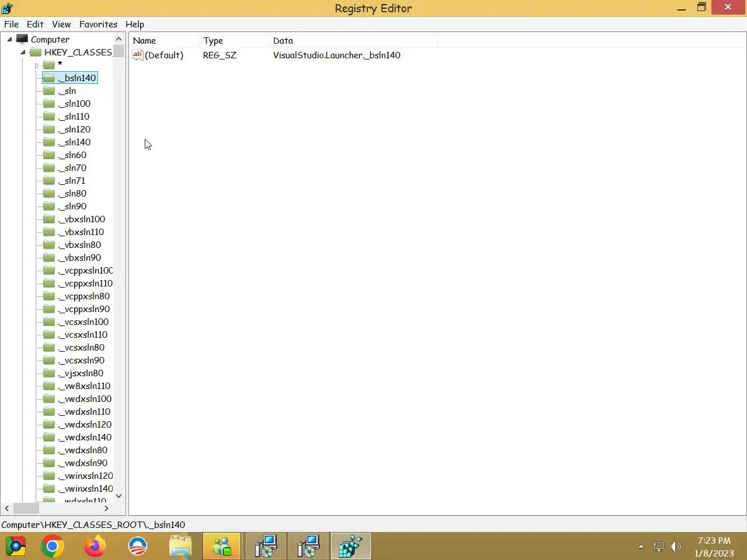Expand the * key node

(36, 65)
